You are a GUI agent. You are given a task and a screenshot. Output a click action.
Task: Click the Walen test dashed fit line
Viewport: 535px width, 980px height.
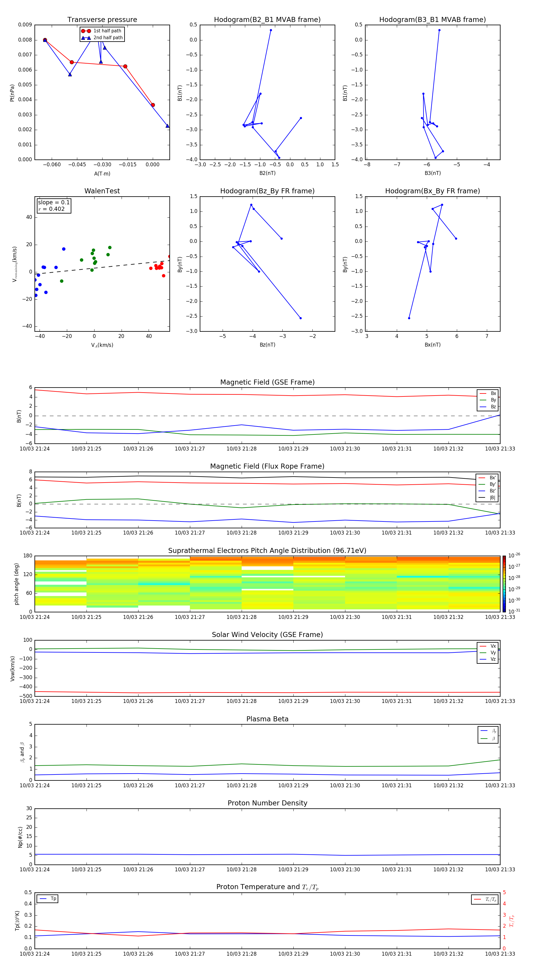[102, 267]
